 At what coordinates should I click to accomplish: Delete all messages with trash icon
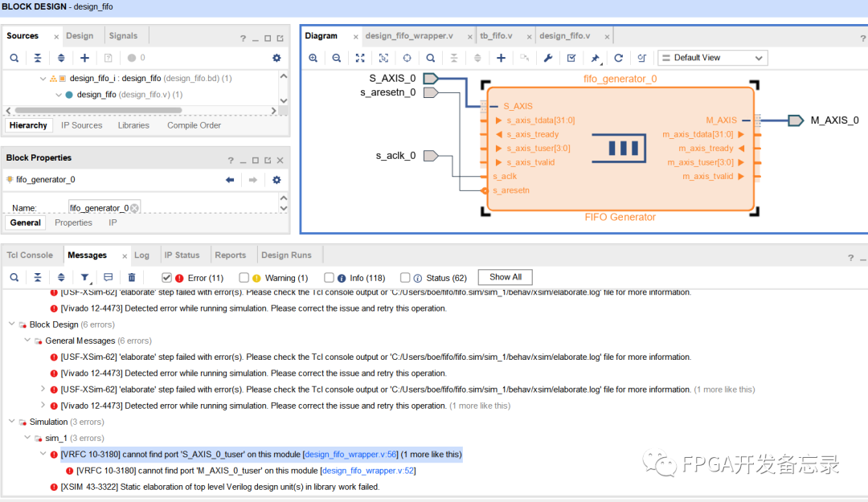(132, 277)
